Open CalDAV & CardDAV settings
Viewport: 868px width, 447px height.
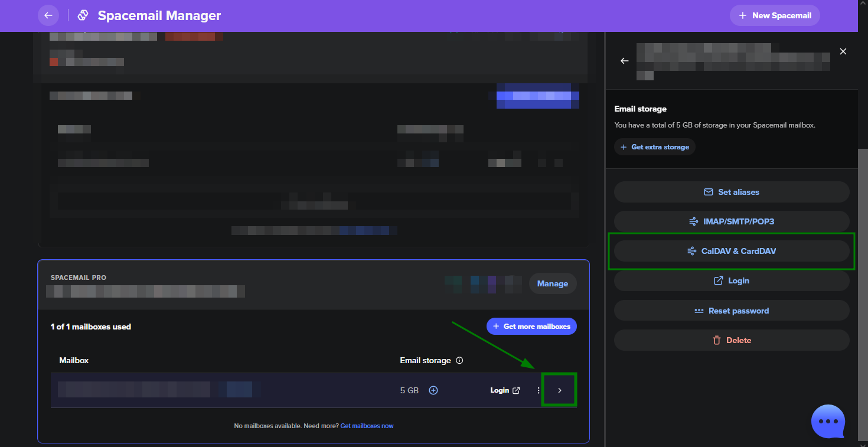pyautogui.click(x=732, y=251)
